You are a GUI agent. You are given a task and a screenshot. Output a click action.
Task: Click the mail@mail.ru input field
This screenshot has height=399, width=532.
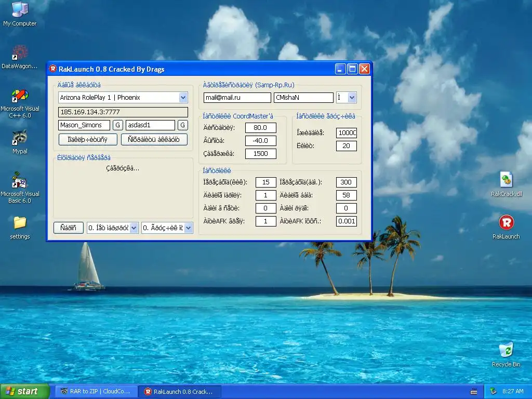[x=237, y=98]
